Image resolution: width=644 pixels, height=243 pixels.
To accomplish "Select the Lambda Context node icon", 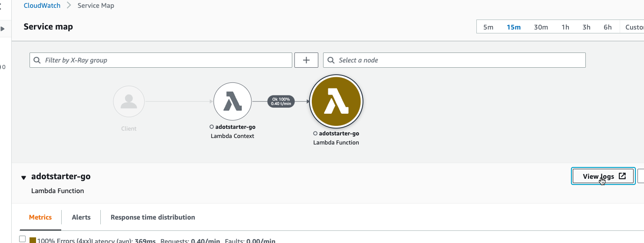I will (232, 102).
